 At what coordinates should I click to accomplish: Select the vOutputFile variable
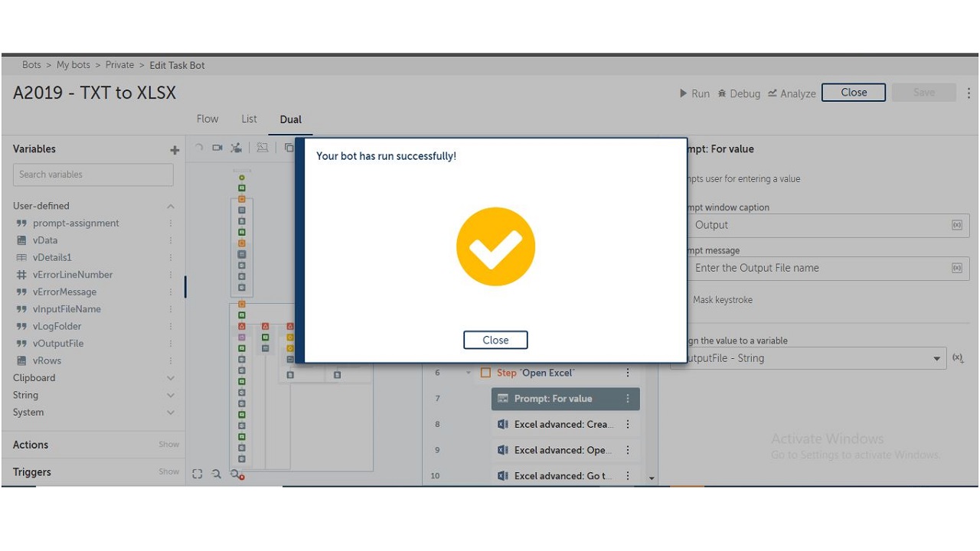pos(58,344)
